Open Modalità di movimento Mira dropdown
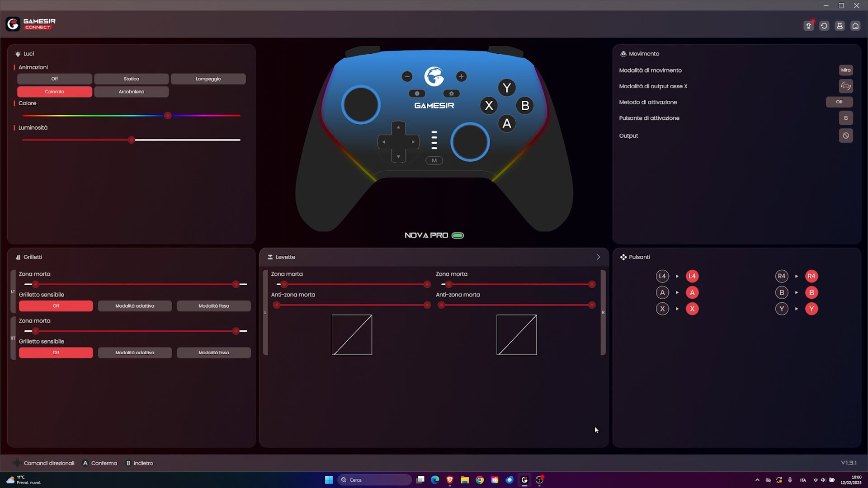The height and width of the screenshot is (488, 868). coord(845,70)
